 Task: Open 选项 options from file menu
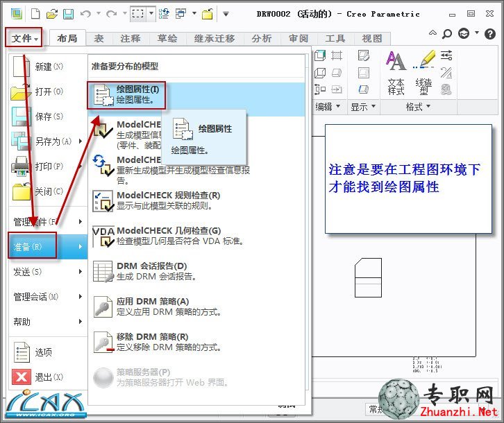click(x=48, y=352)
